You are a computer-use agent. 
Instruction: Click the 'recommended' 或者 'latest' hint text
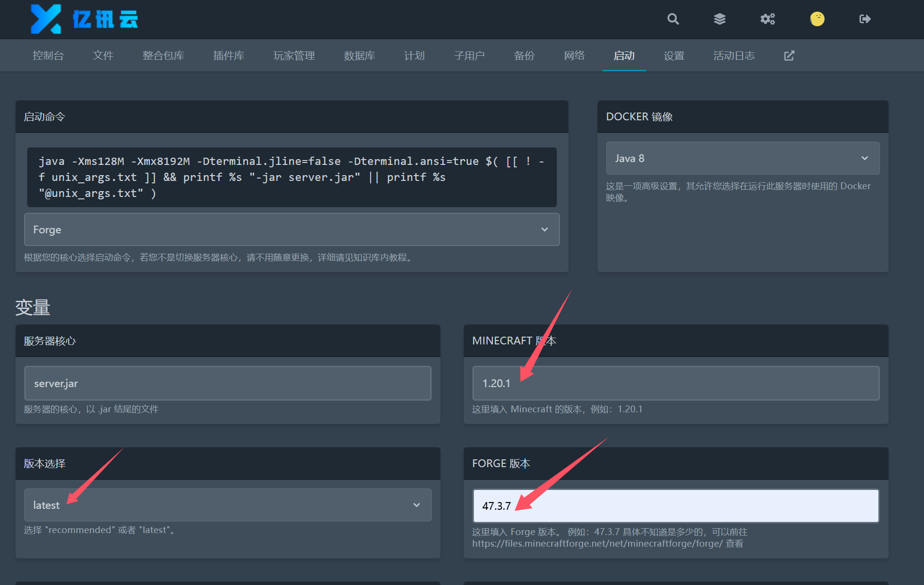100,530
